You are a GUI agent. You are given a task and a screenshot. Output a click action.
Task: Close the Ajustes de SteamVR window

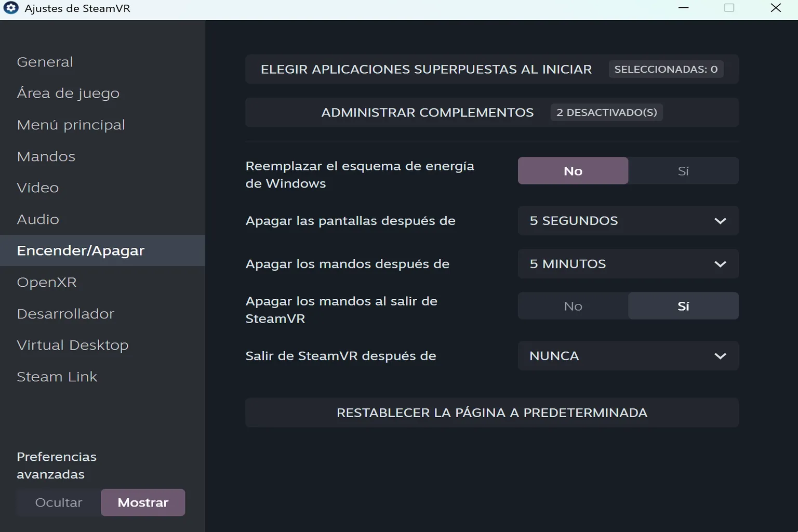coord(776,8)
